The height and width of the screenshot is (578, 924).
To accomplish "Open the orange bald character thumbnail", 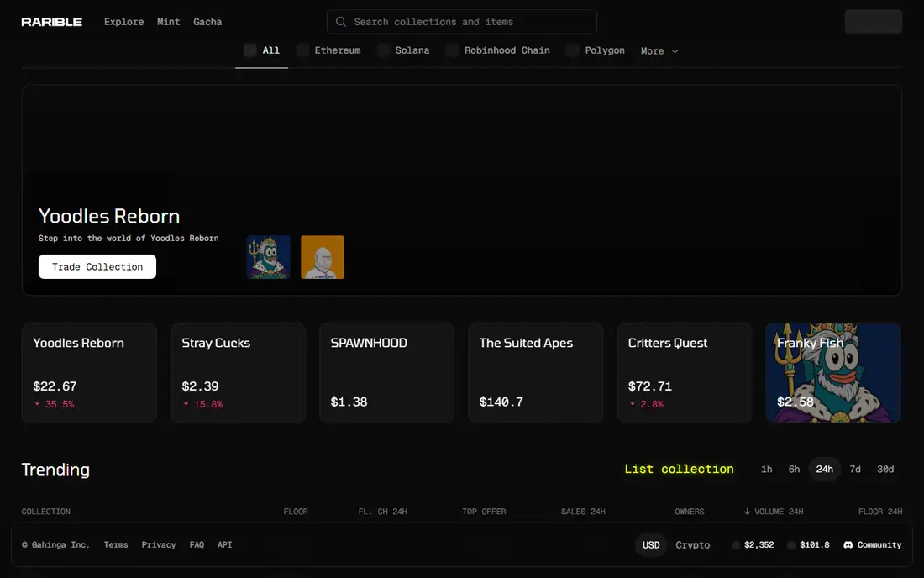I will pyautogui.click(x=323, y=257).
